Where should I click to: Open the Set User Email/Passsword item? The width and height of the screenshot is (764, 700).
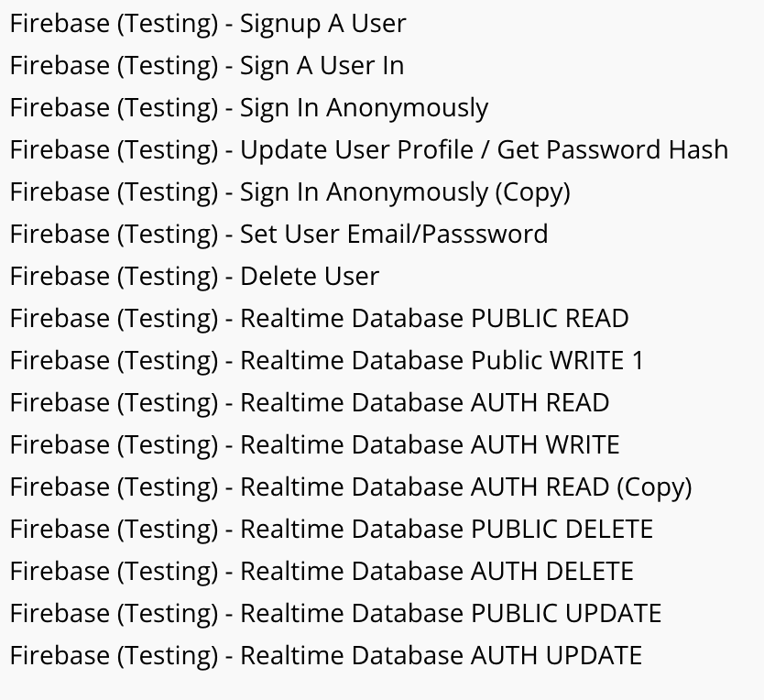click(278, 235)
